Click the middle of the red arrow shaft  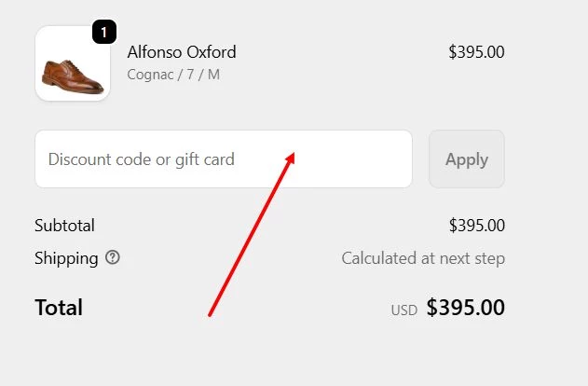point(251,235)
